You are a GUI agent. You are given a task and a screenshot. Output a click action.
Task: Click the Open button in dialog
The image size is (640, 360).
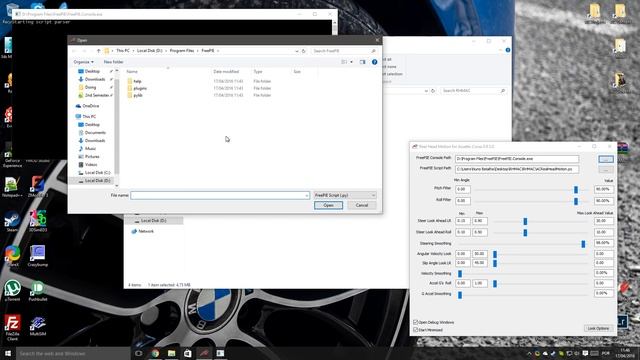click(328, 205)
